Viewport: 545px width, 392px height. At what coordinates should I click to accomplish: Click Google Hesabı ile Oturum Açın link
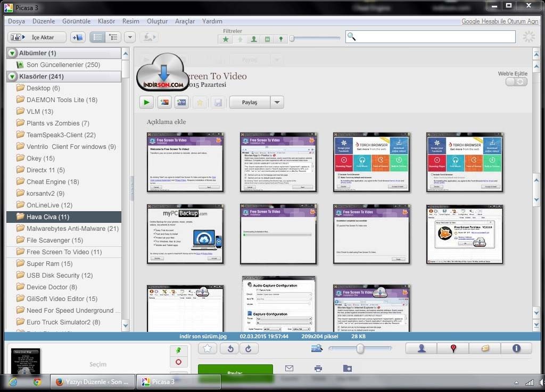pyautogui.click(x=500, y=21)
